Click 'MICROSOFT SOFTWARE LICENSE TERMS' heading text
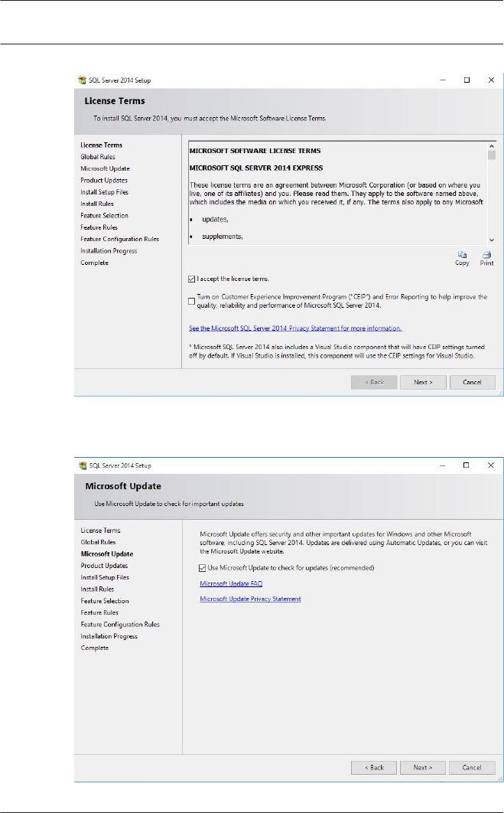The height and width of the screenshot is (813, 504). [x=255, y=151]
